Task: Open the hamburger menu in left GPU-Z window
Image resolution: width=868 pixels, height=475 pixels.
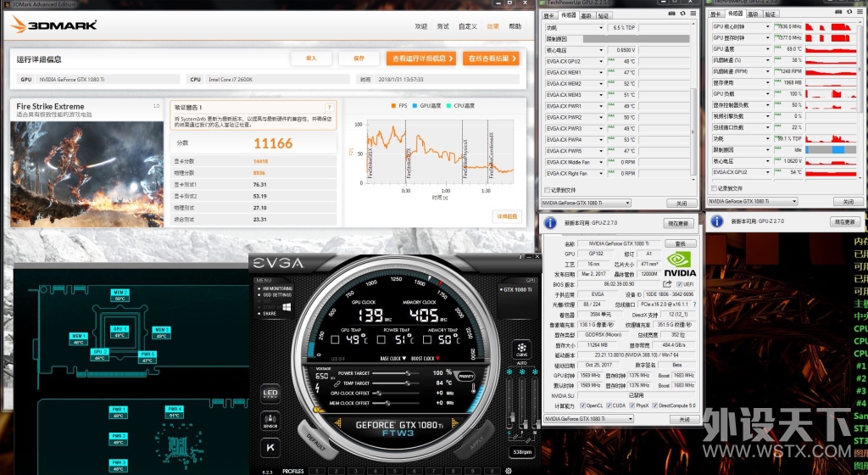Action: pyautogui.click(x=693, y=14)
